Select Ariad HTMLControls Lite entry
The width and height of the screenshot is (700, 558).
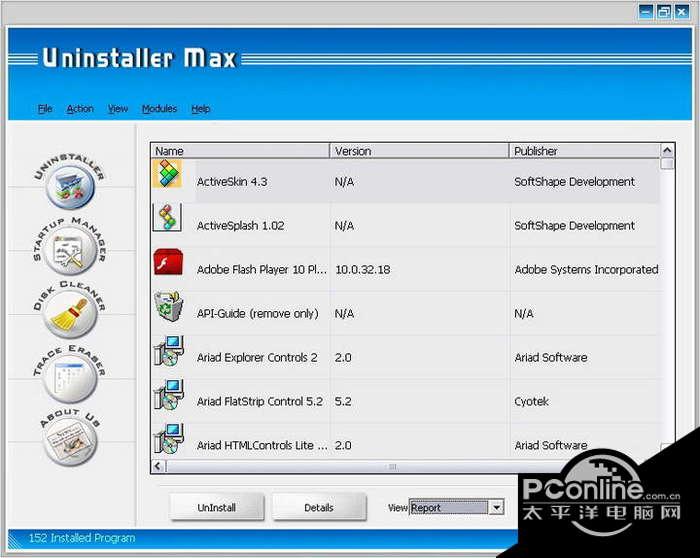click(405, 440)
